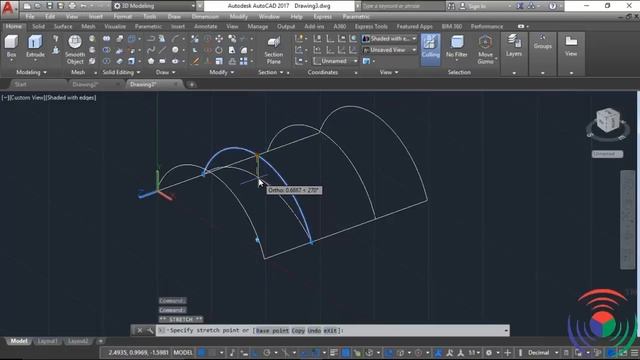
Task: Click the Plot (print) icon in quick access toolbar
Action: point(72,6)
